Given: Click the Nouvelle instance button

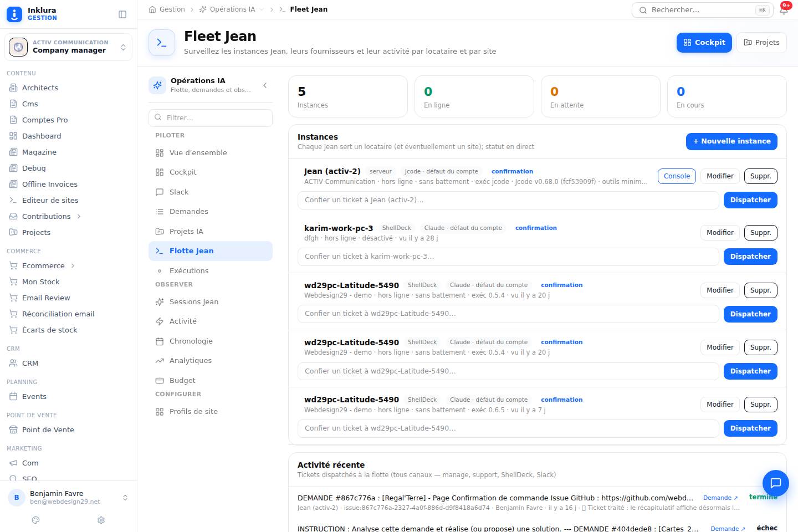Looking at the screenshot, I should [x=731, y=141].
